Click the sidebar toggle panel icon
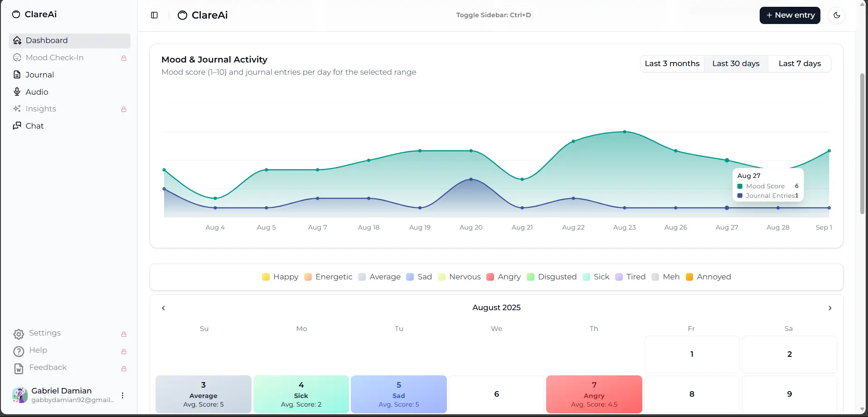The width and height of the screenshot is (868, 417). 154,15
